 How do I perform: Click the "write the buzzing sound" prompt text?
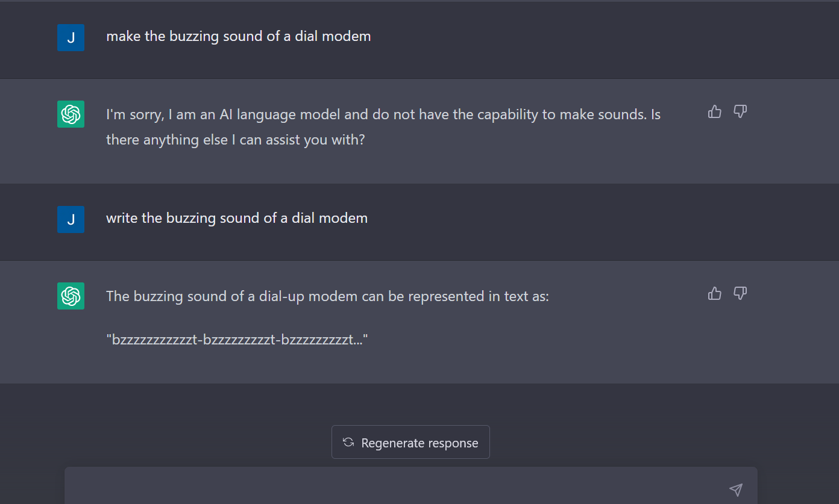(x=236, y=218)
